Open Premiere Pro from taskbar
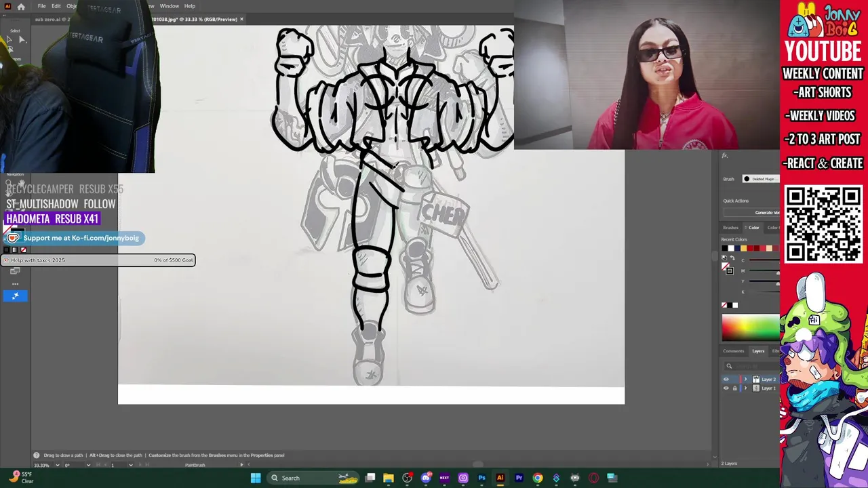Viewport: 868px width, 488px height. [x=519, y=478]
